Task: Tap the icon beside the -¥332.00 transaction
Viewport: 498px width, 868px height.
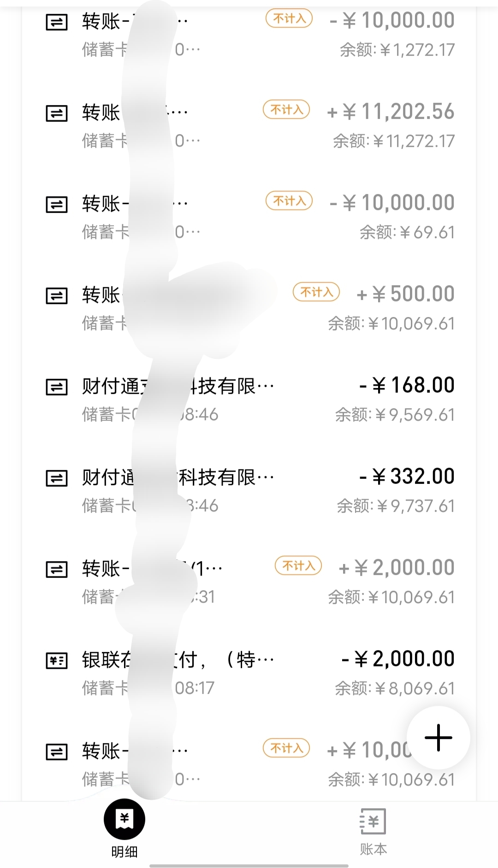Action: (x=57, y=478)
